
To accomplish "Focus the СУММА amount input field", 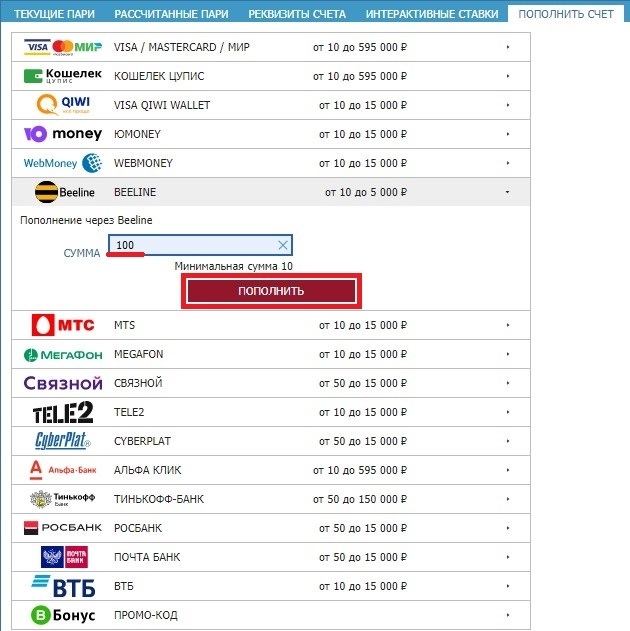I will click(x=200, y=245).
